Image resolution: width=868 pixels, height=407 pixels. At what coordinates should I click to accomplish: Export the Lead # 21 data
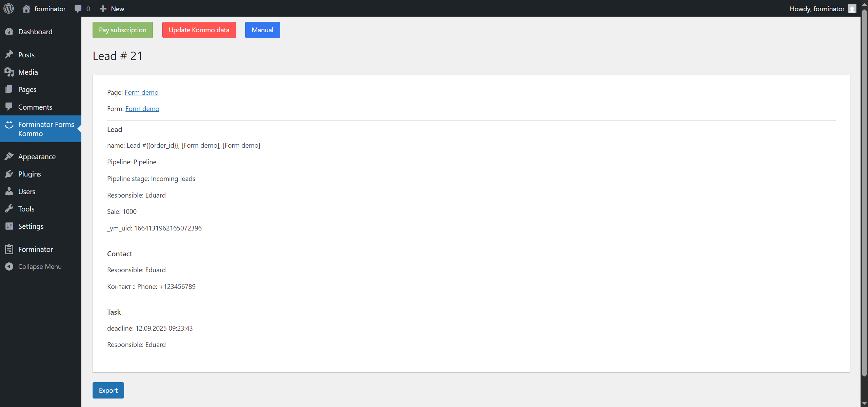tap(108, 390)
